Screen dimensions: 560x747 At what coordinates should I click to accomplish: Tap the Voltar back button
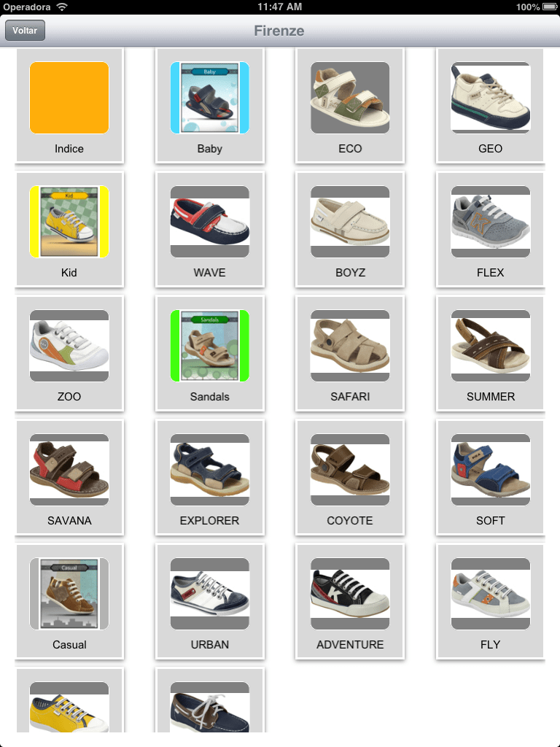coord(25,31)
